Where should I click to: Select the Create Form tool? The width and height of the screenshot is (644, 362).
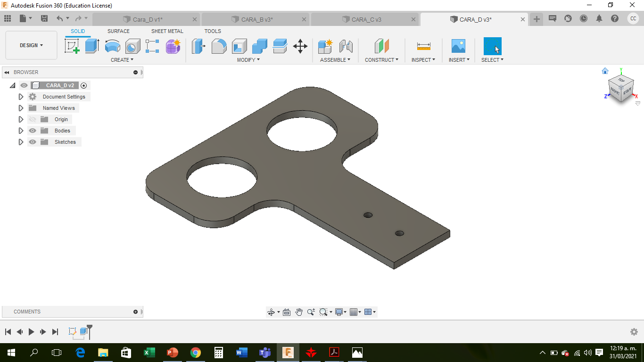click(x=173, y=46)
